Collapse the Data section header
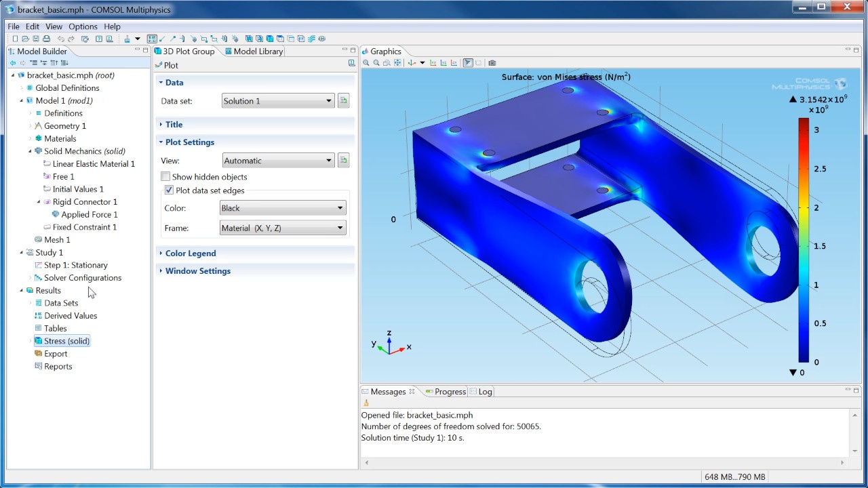The width and height of the screenshot is (868, 488). point(174,82)
